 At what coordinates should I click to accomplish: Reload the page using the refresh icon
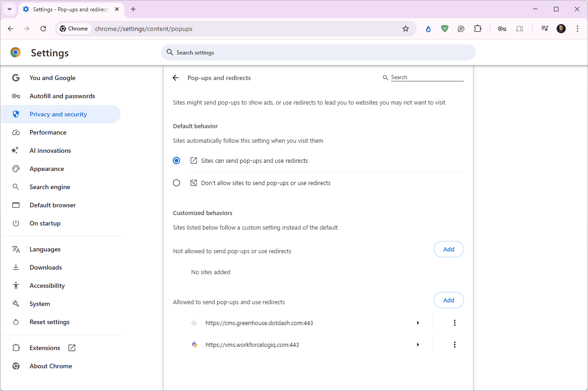point(43,29)
